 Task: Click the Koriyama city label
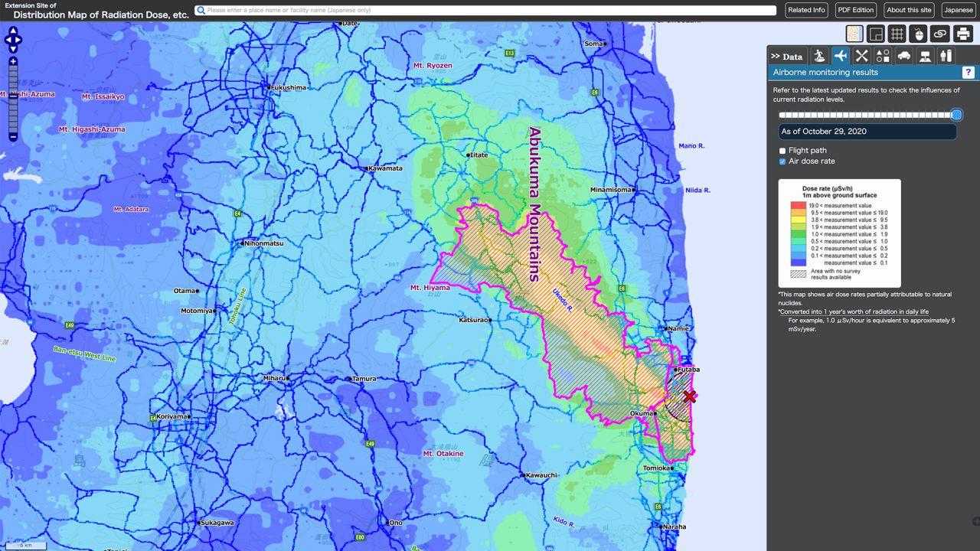click(x=170, y=416)
